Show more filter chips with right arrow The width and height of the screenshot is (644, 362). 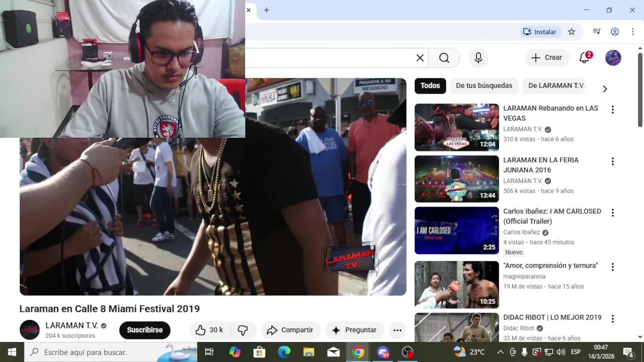click(605, 89)
